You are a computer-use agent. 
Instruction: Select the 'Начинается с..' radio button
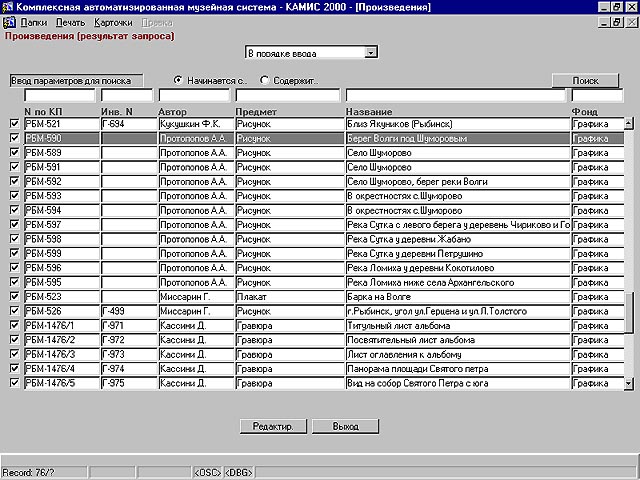pyautogui.click(x=178, y=80)
